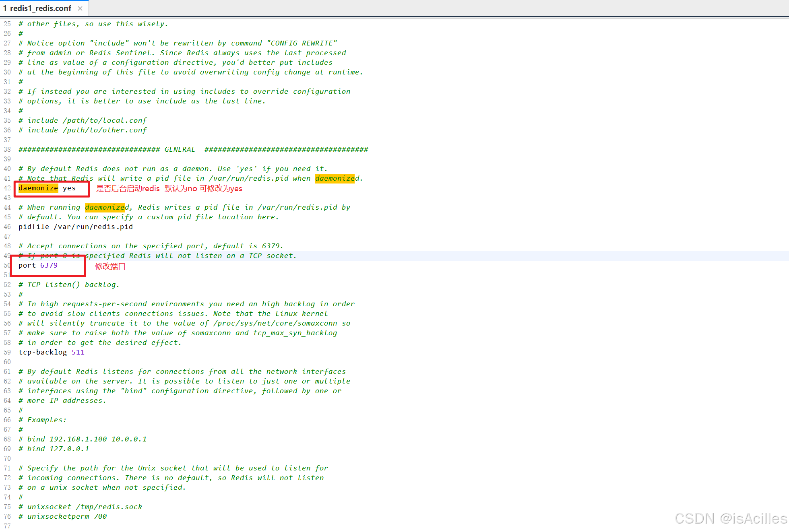This screenshot has width=789, height=532.
Task: Close the redis1_redis.conf tab
Action: click(80, 8)
